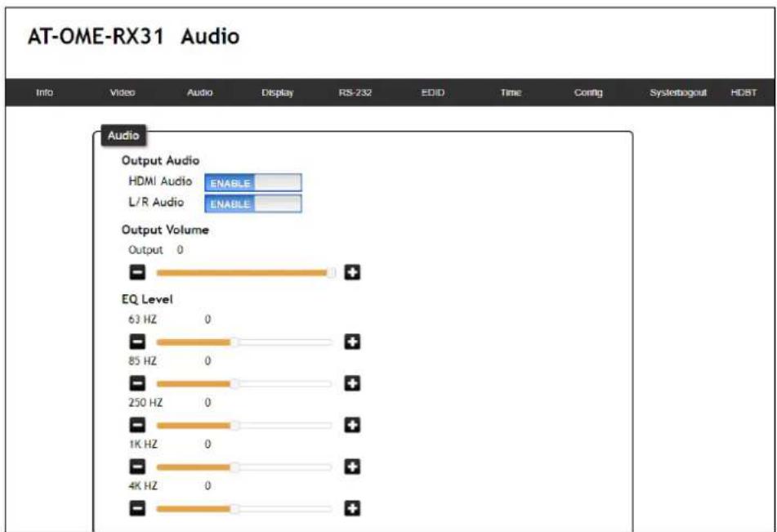Increase the Output volume with plus button
Screen dimensions: 777x532
pyautogui.click(x=352, y=272)
